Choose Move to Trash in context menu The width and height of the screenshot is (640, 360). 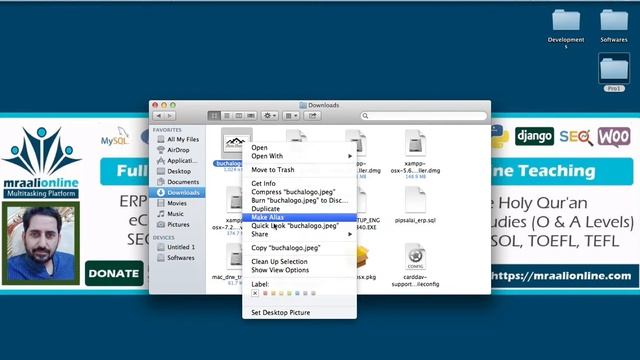299,169
